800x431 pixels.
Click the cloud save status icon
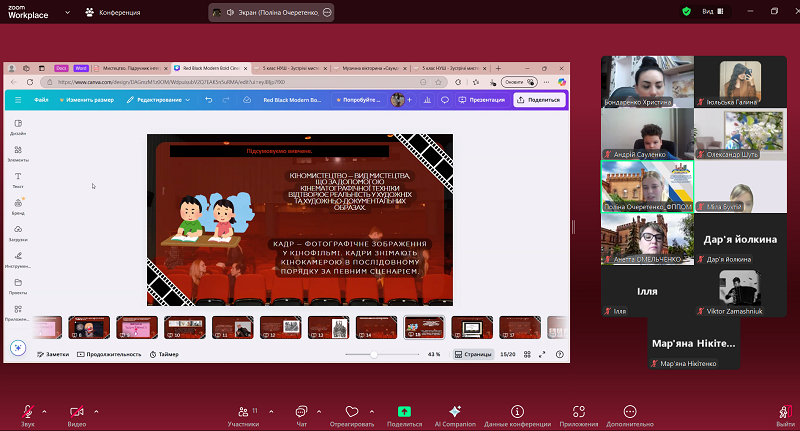coord(247,100)
